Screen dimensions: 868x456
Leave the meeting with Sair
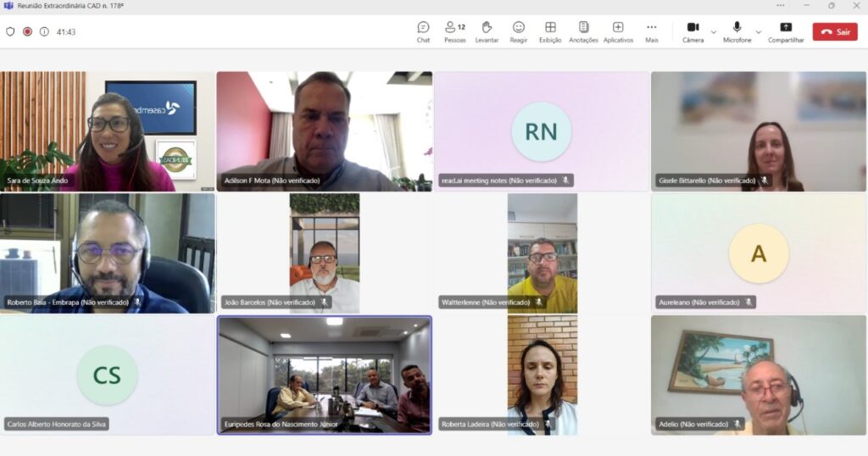click(834, 31)
